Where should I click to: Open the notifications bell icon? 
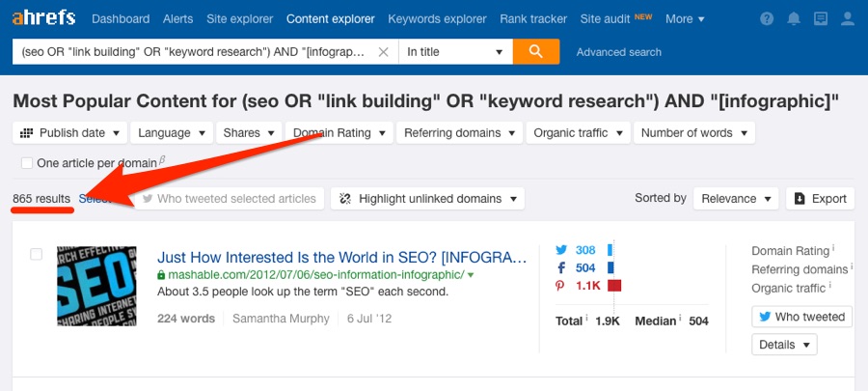coord(794,19)
